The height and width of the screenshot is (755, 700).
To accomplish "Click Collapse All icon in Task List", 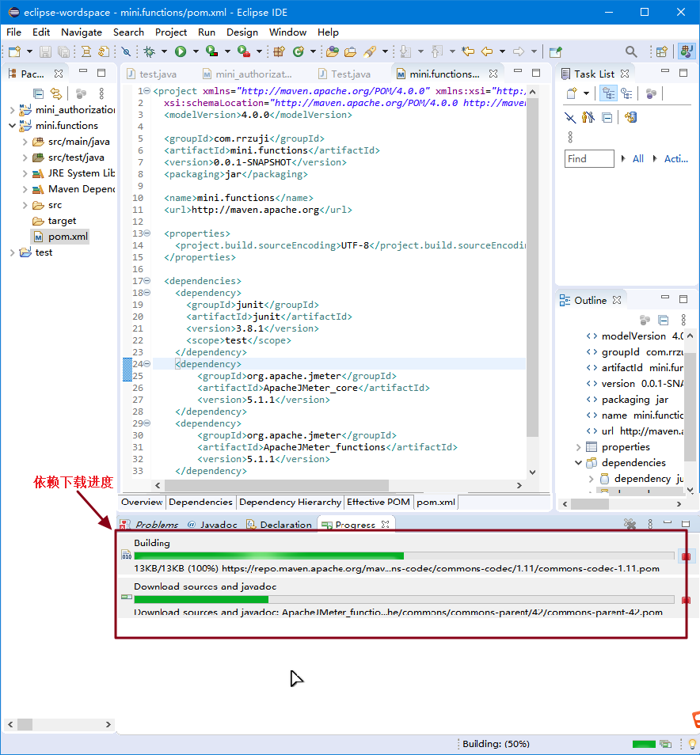I will 607,117.
